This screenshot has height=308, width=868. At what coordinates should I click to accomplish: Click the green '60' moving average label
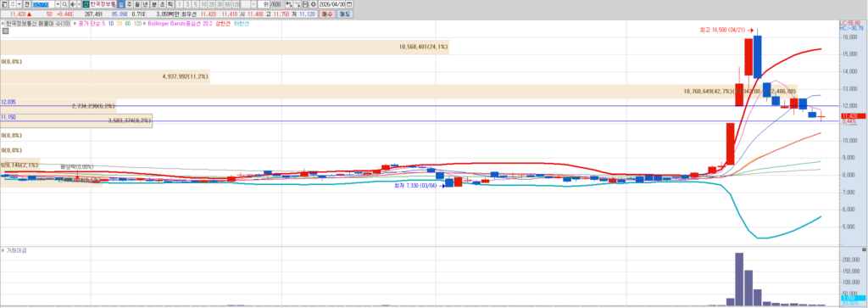[x=128, y=24]
